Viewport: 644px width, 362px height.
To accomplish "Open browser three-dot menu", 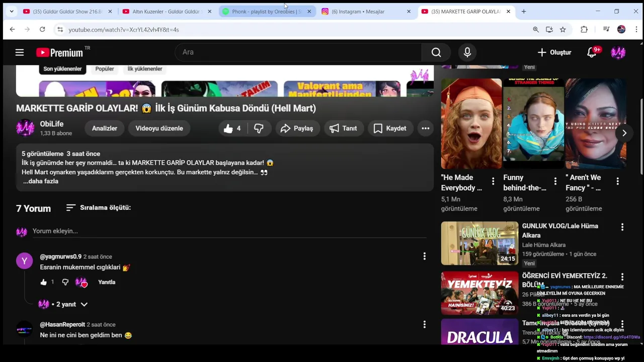I will [636, 30].
